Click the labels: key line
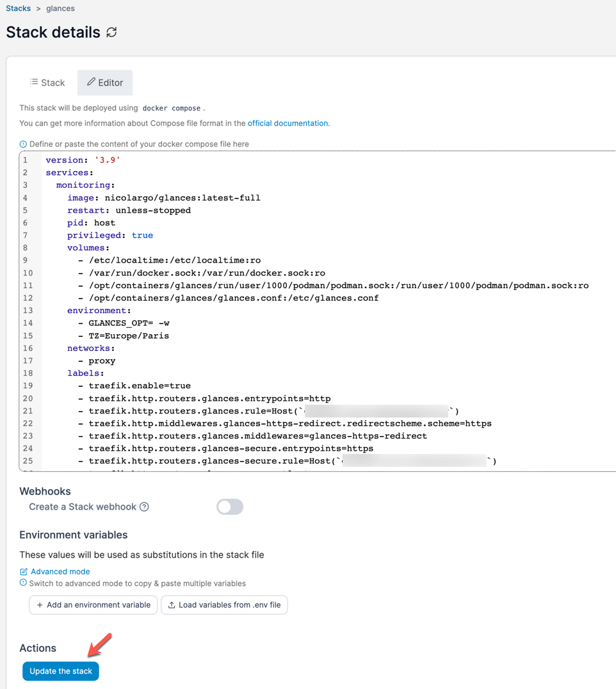The height and width of the screenshot is (689, 616). tap(86, 373)
